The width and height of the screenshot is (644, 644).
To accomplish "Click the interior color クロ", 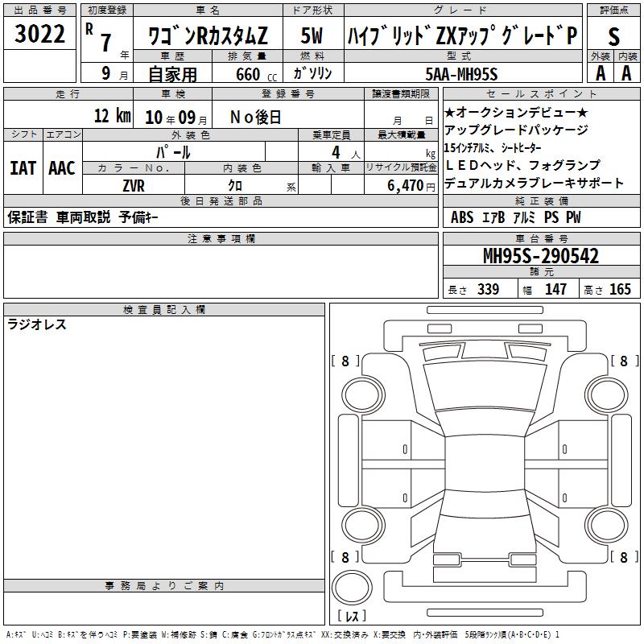I will [x=235, y=186].
